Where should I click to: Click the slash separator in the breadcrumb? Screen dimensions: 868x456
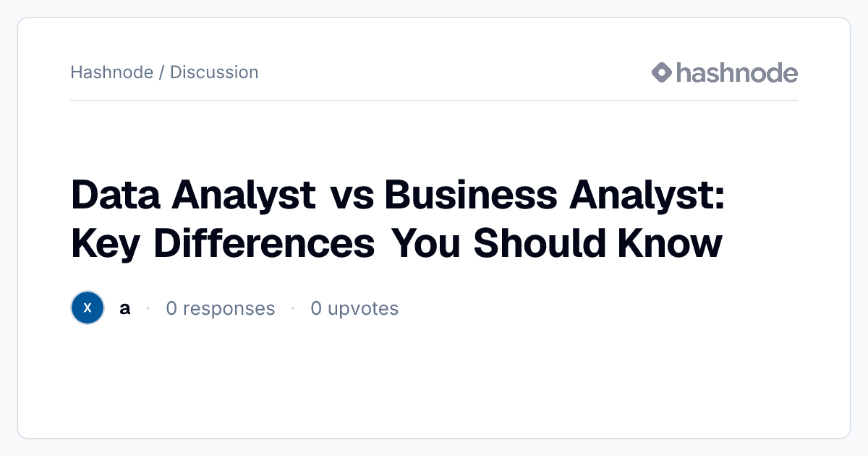[x=162, y=72]
